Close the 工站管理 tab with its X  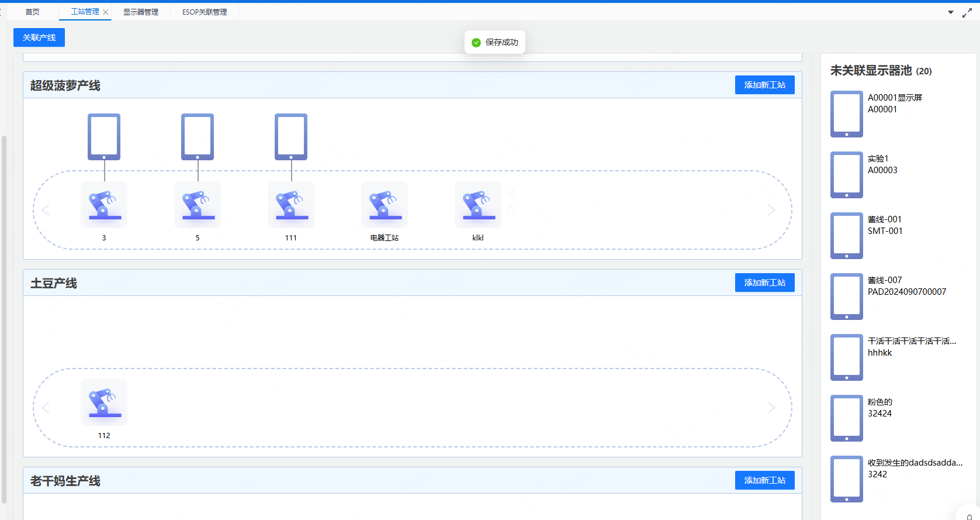tap(106, 12)
